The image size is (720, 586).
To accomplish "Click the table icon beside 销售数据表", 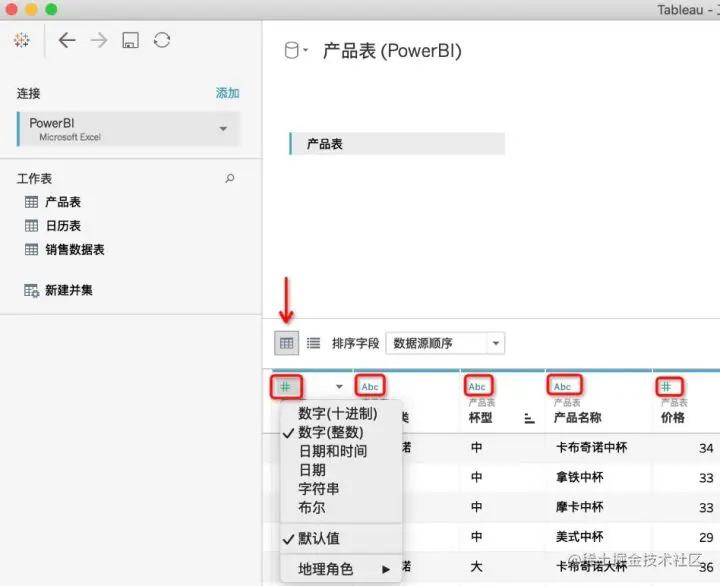I will 31,250.
